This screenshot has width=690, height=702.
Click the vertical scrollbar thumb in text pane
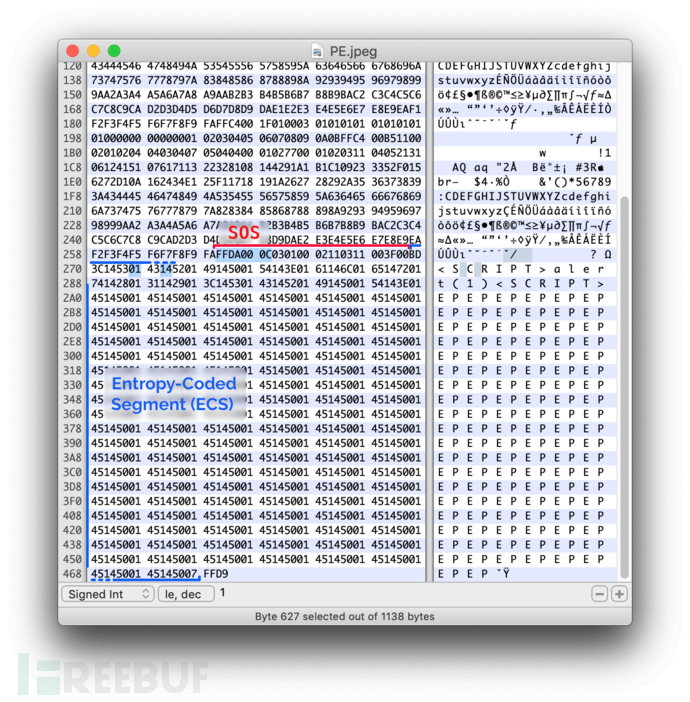624,387
